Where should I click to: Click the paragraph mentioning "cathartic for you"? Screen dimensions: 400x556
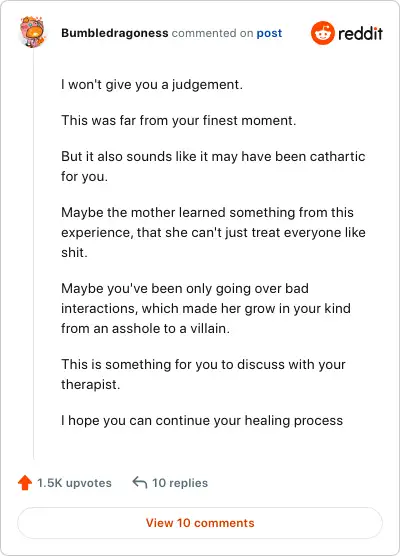pos(213,166)
